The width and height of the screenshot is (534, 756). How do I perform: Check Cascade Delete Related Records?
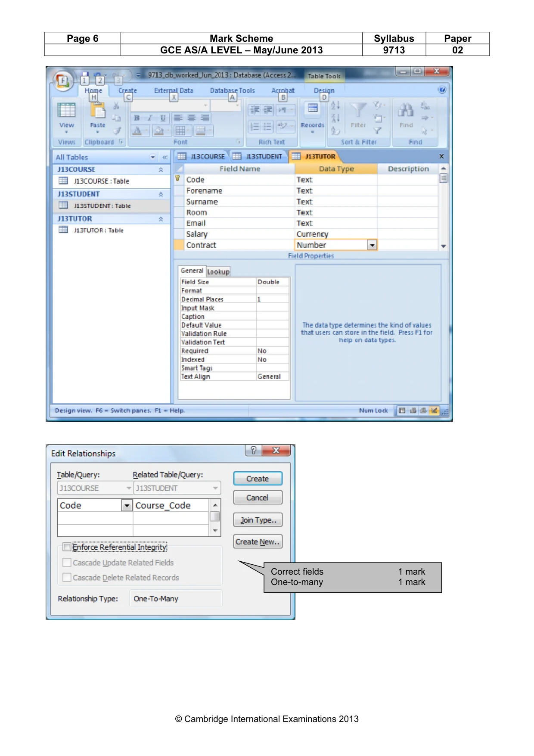(67, 577)
